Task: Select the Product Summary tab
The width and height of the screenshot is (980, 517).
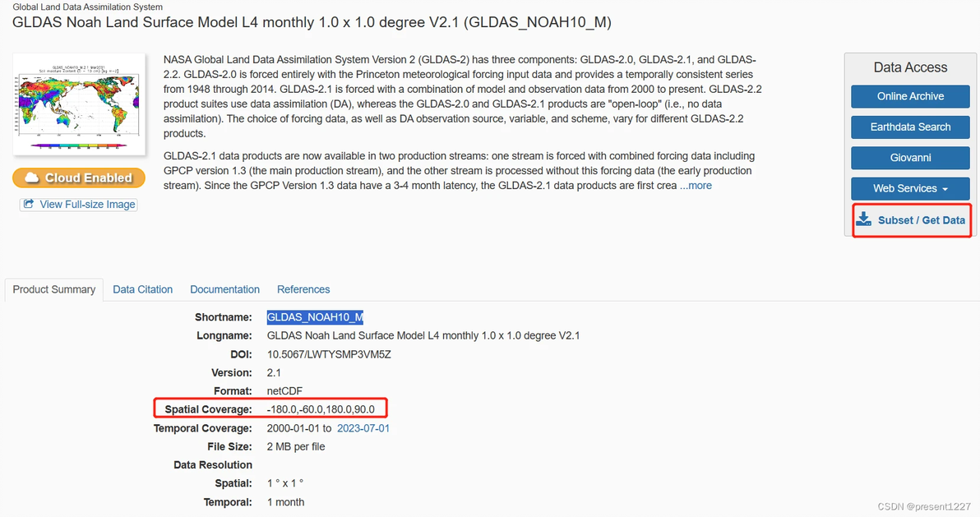Action: pos(54,289)
